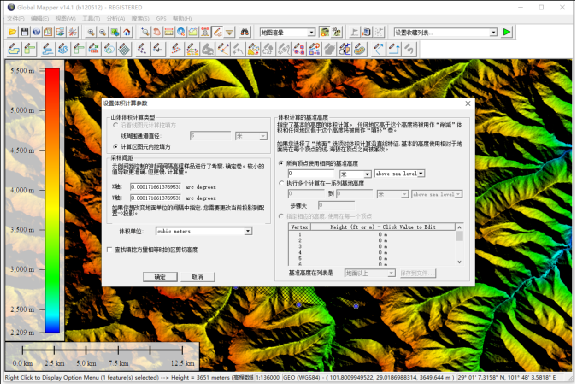
Task: Select the view shed tower icon
Action: pos(205,32)
